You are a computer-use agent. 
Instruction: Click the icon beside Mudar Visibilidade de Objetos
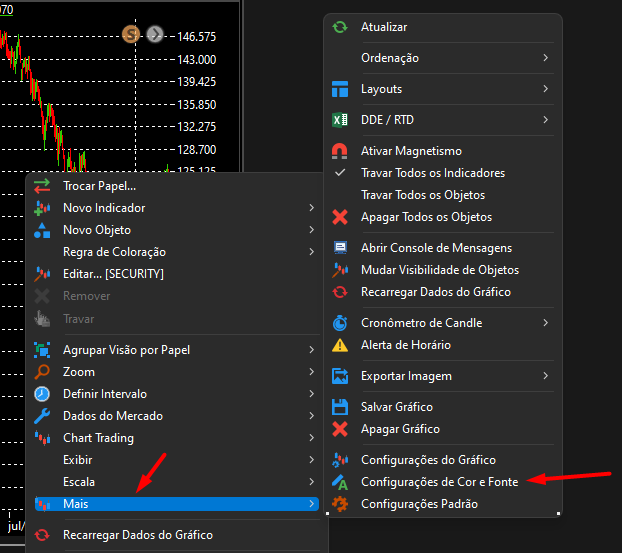pos(340,270)
